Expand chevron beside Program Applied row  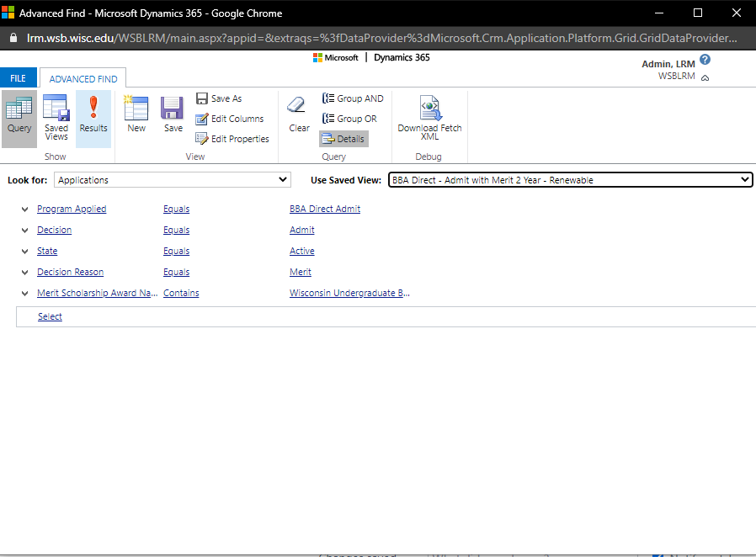tap(25, 210)
